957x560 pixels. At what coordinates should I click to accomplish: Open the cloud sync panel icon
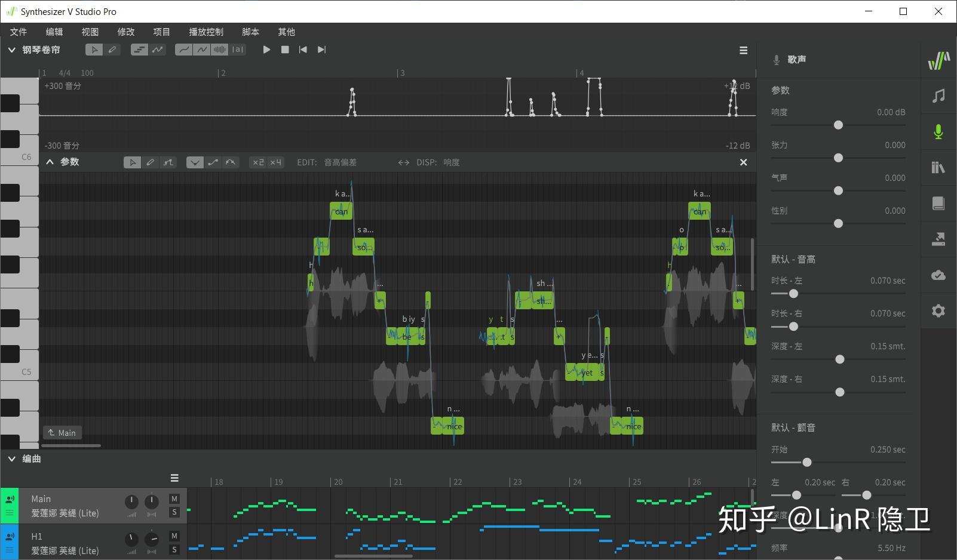click(938, 275)
